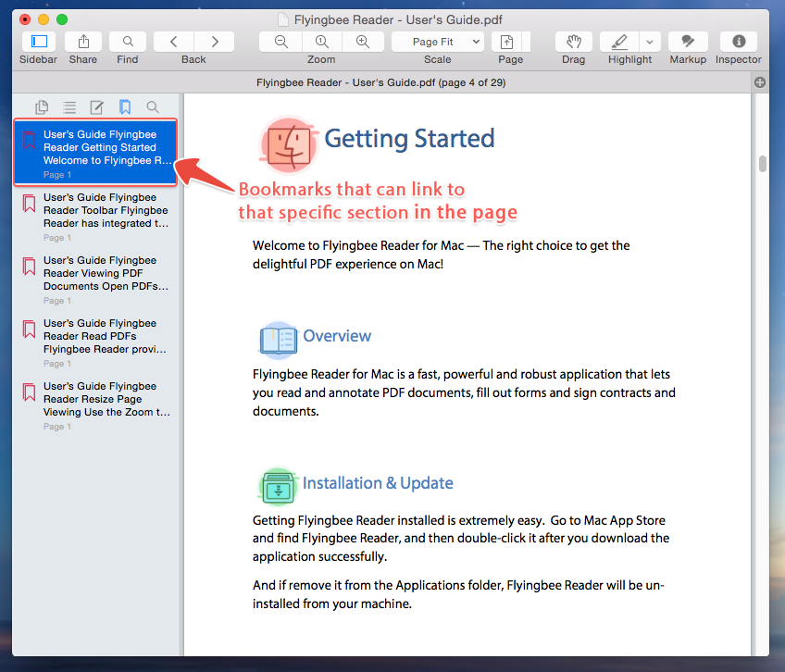The width and height of the screenshot is (785, 672).
Task: Open the Inspector panel
Action: [739, 42]
